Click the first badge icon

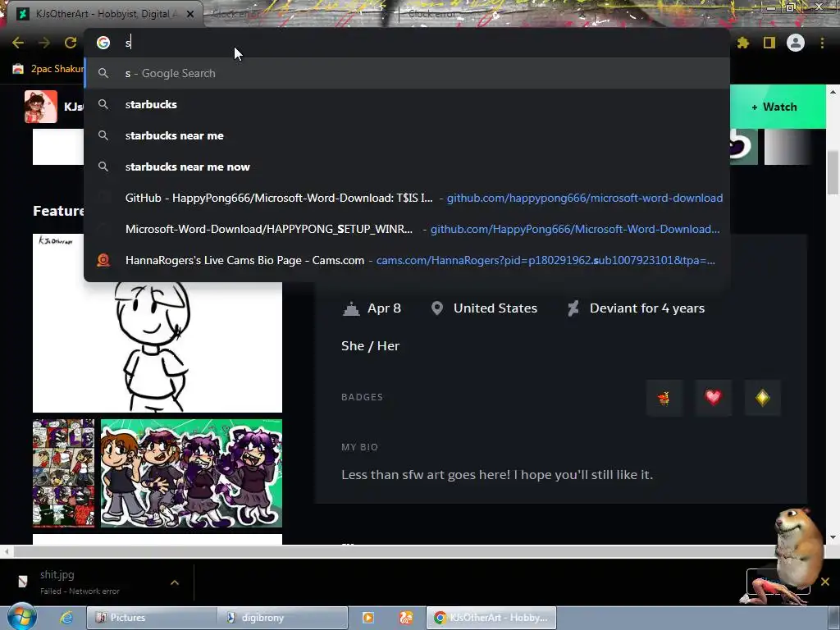[x=664, y=398]
